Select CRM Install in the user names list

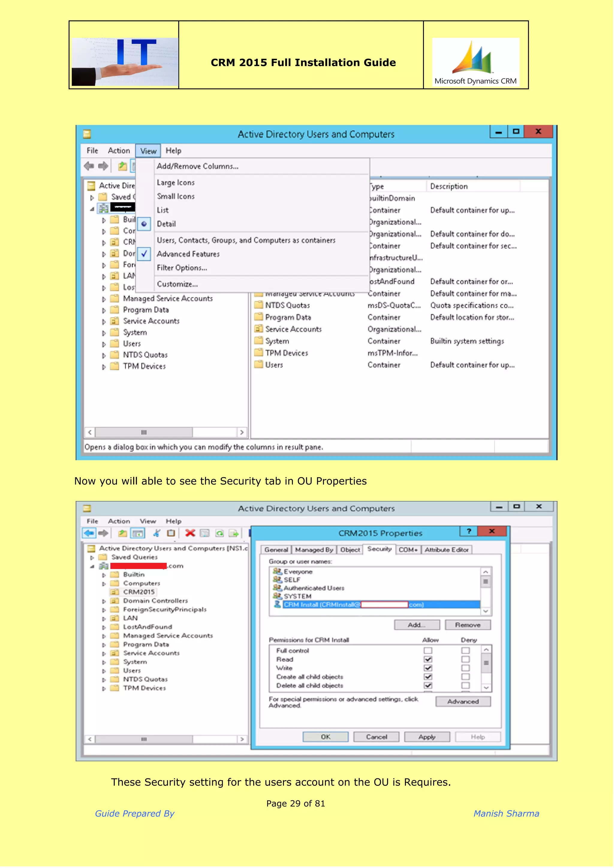(381, 605)
